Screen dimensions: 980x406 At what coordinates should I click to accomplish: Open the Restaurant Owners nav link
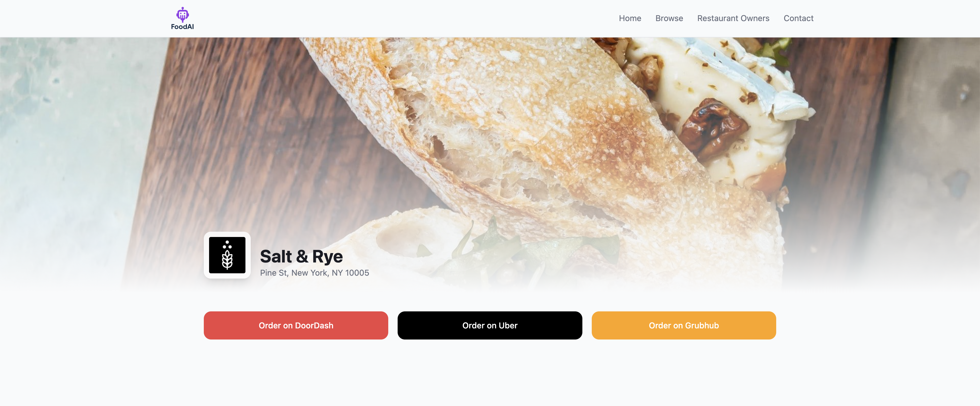point(733,18)
